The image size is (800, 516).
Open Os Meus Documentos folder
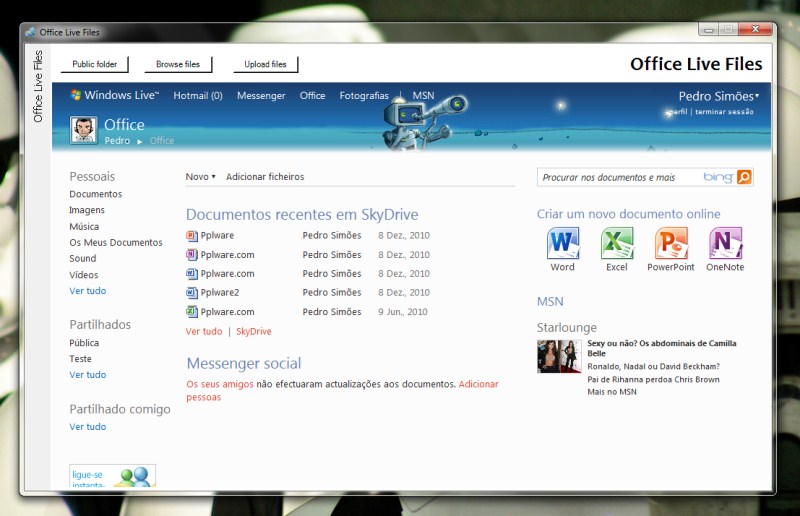tap(116, 242)
